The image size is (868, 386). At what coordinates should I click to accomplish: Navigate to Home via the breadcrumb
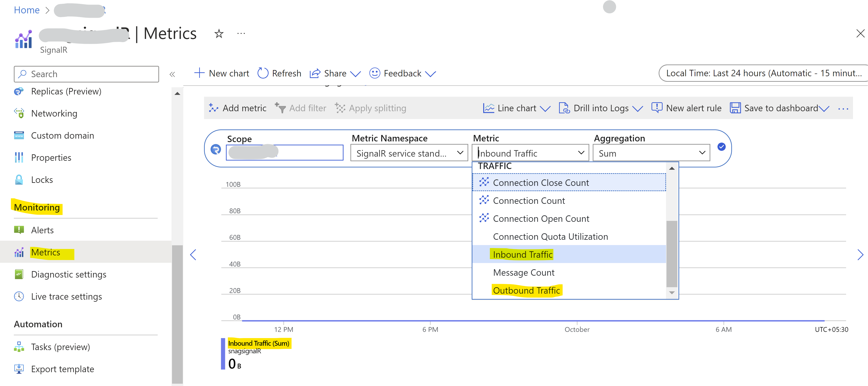[x=26, y=10]
